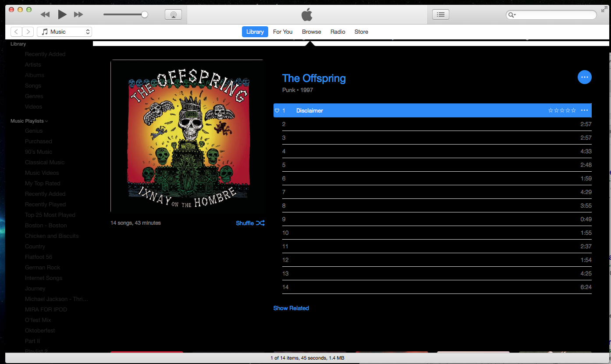The height and width of the screenshot is (364, 611).
Task: Open the Up Next list icon
Action: pos(440,14)
